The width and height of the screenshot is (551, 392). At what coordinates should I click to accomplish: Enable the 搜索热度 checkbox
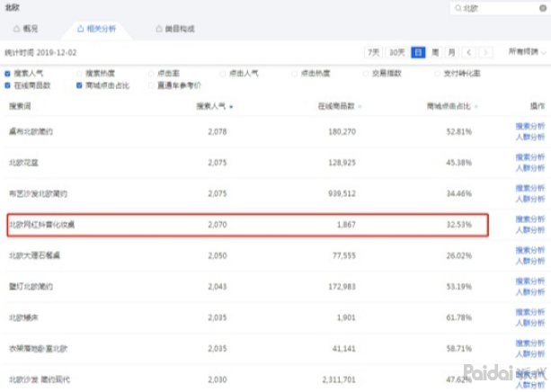pos(79,74)
